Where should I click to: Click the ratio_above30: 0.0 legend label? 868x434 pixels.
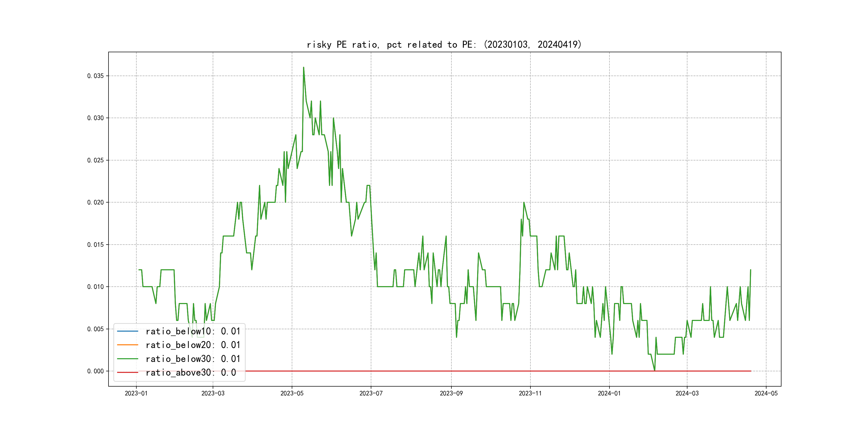191,373
